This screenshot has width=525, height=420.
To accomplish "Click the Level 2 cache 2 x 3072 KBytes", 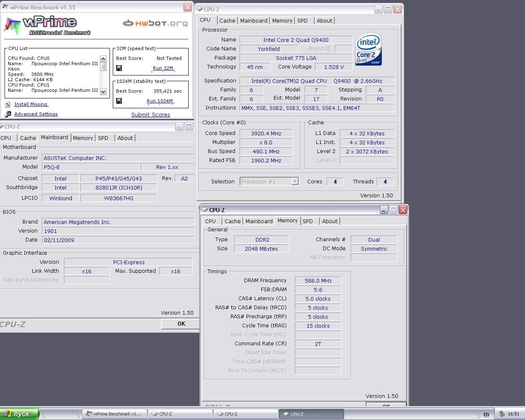I will (x=367, y=151).
